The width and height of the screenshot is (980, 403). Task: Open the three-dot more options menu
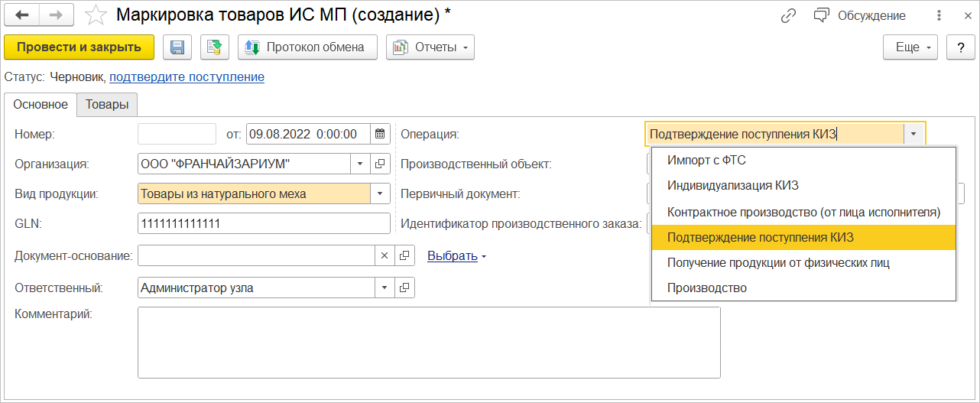pyautogui.click(x=939, y=15)
